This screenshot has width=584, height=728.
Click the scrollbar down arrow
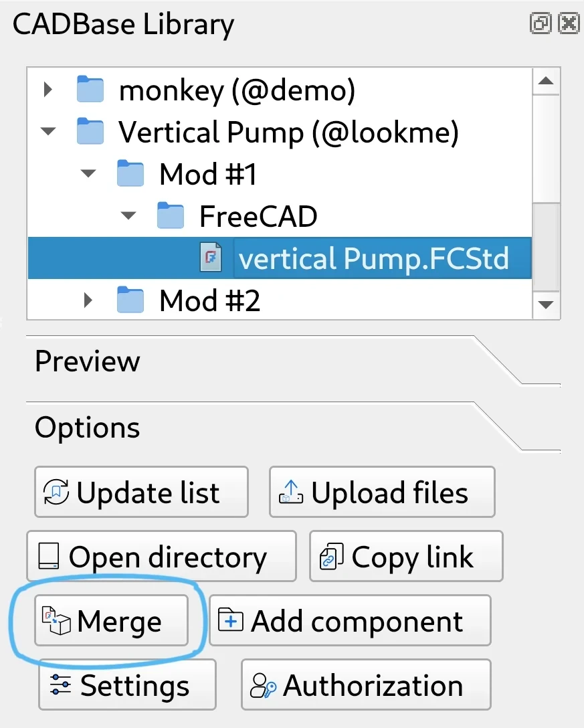click(x=547, y=305)
